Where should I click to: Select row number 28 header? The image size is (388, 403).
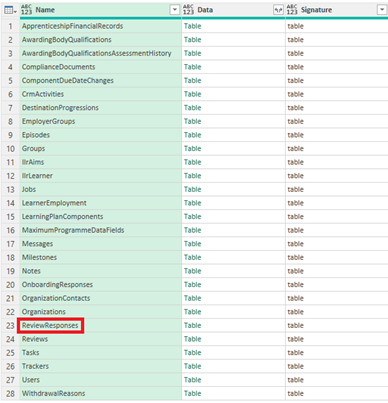pos(10,393)
